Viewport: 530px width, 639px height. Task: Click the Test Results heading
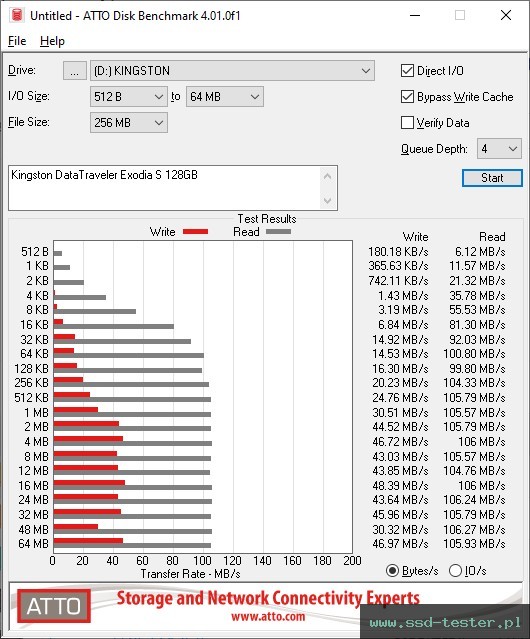[267, 219]
